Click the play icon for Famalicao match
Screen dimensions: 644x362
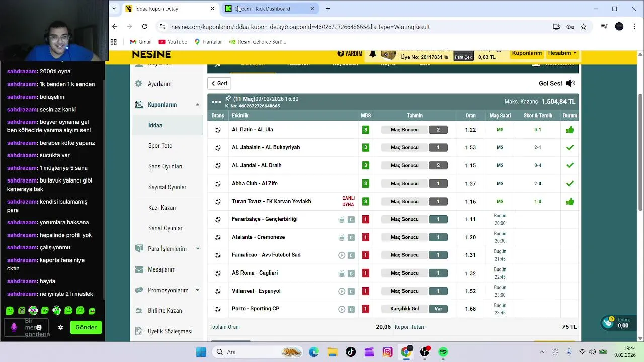pos(342,255)
